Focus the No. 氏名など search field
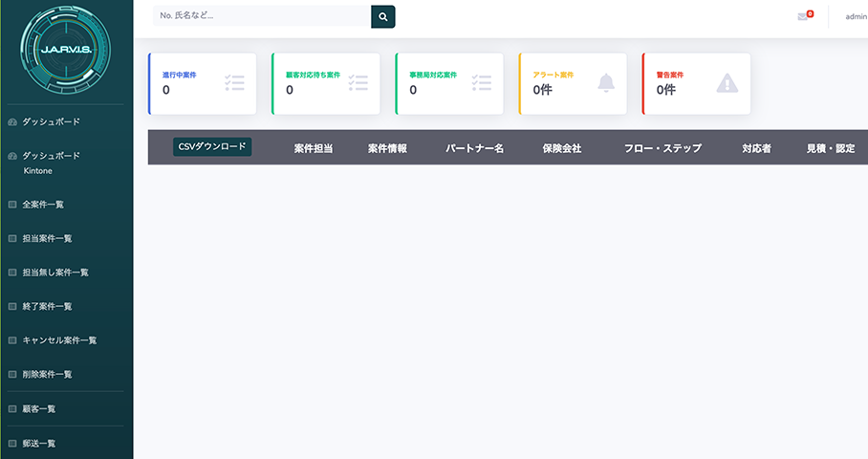 pyautogui.click(x=261, y=16)
